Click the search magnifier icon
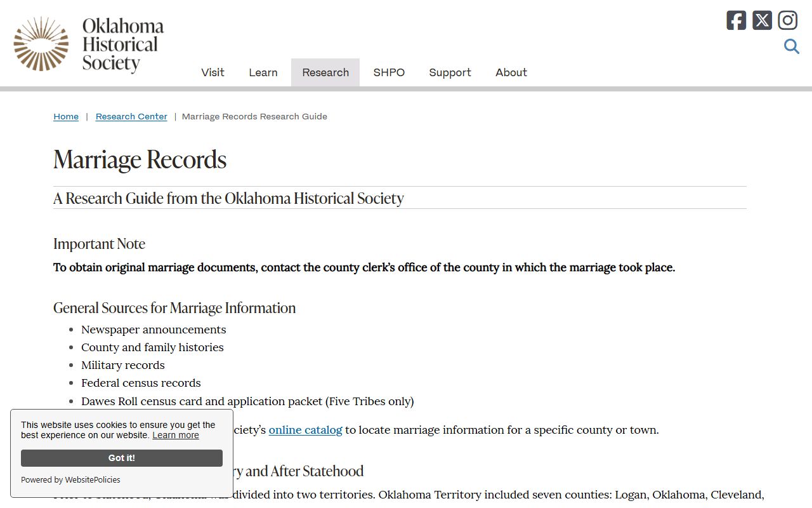 (791, 46)
